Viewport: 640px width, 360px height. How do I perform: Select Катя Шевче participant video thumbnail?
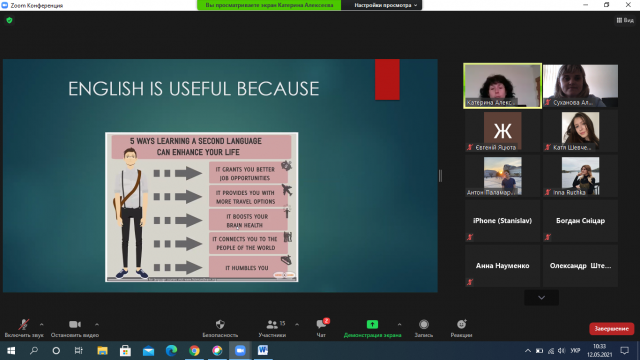pyautogui.click(x=580, y=131)
